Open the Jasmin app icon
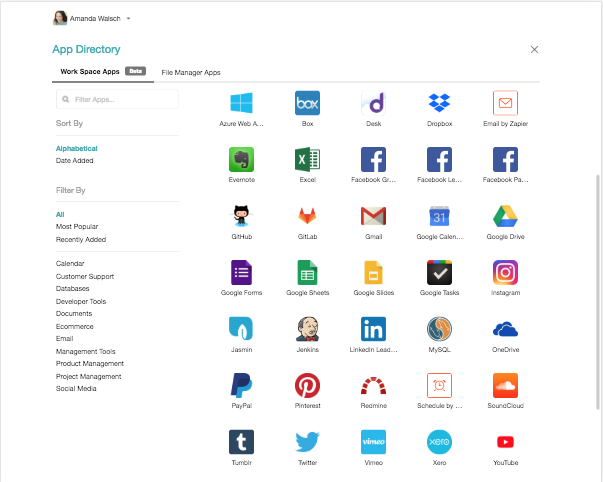Image resolution: width=603 pixels, height=482 pixels. [241, 329]
